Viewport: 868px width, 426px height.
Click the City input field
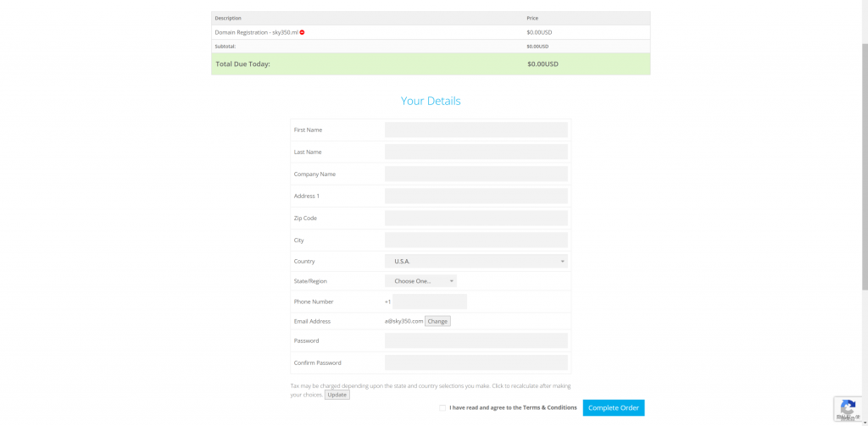pyautogui.click(x=476, y=240)
